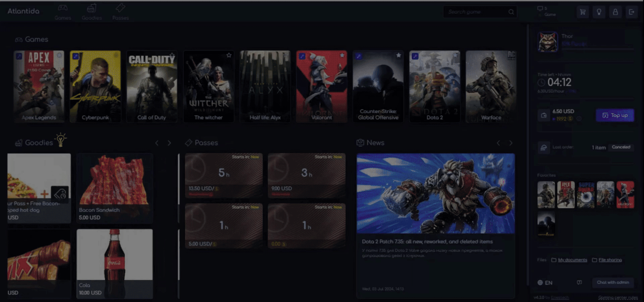Go to previous News item
The image size is (644, 302).
[498, 143]
